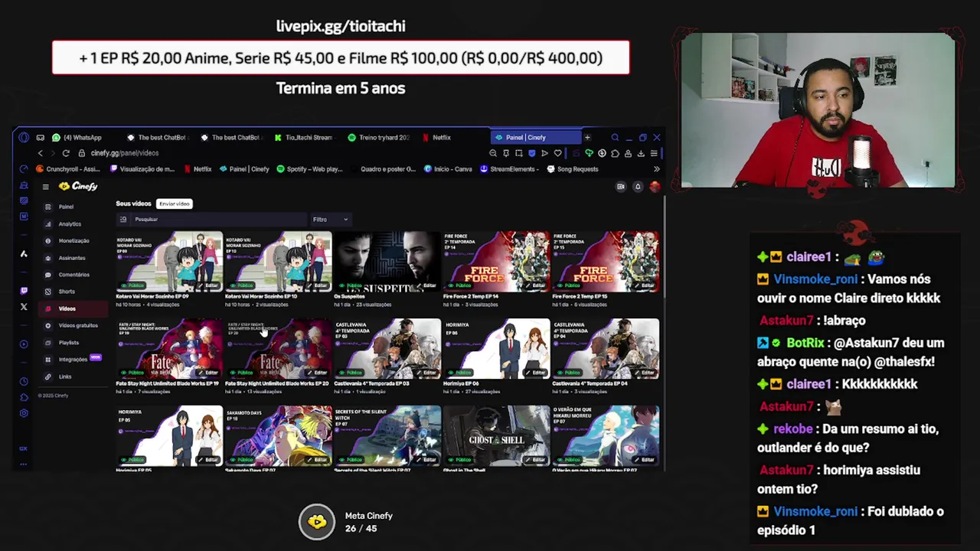Open the Cinefy notifications bell

click(637, 187)
